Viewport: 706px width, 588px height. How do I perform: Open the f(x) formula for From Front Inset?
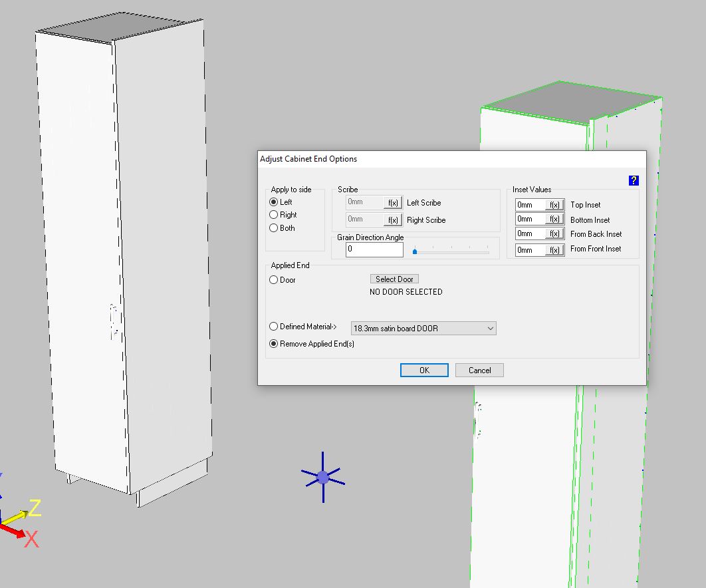click(x=554, y=249)
